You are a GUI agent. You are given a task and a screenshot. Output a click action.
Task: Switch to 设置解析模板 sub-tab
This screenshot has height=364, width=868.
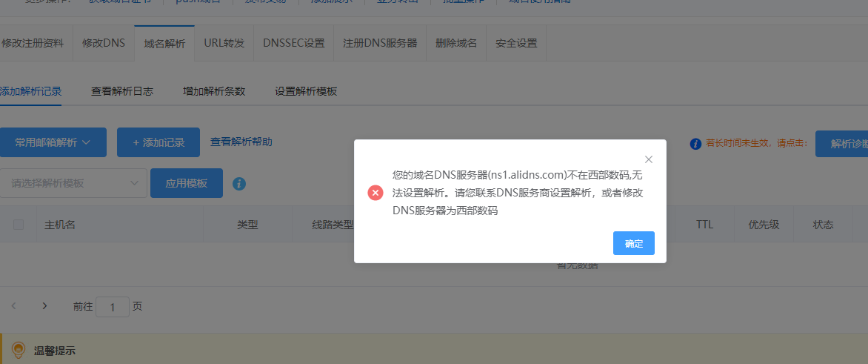tap(306, 91)
